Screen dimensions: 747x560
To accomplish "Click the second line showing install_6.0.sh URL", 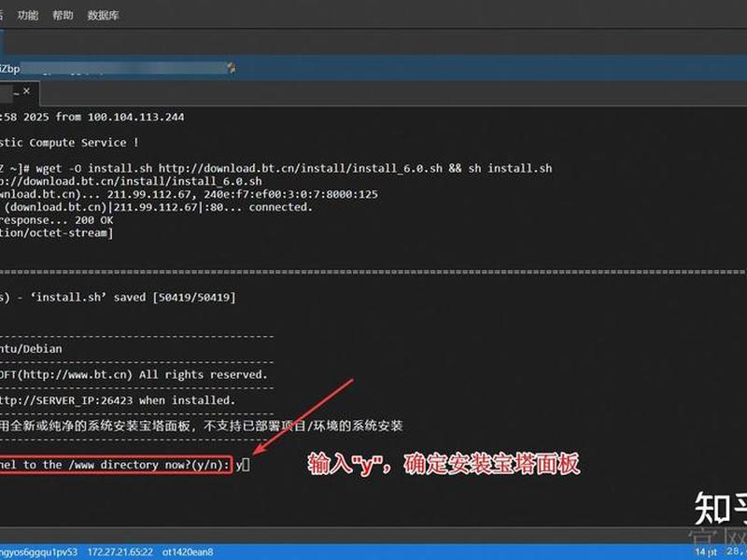I will pyautogui.click(x=131, y=181).
